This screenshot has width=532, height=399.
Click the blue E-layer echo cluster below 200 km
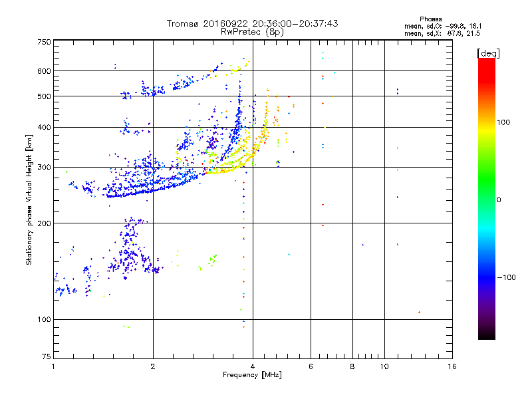[129, 251]
